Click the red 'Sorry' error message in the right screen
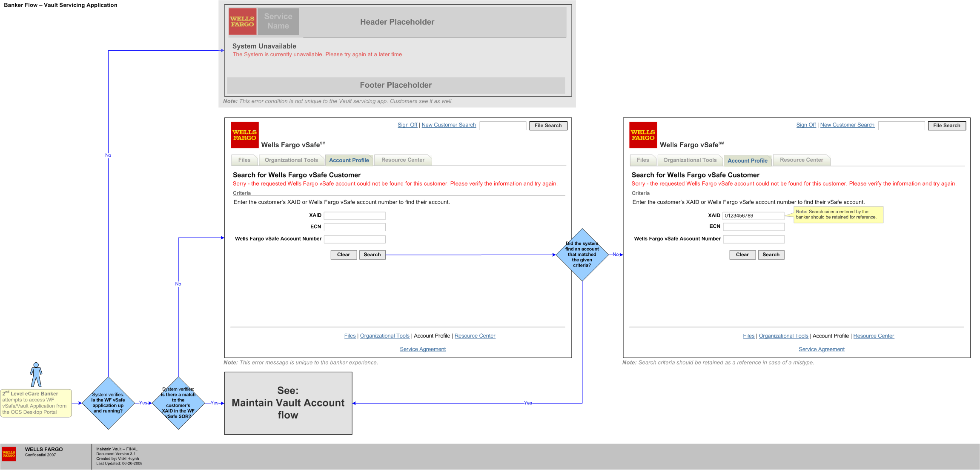 (794, 183)
